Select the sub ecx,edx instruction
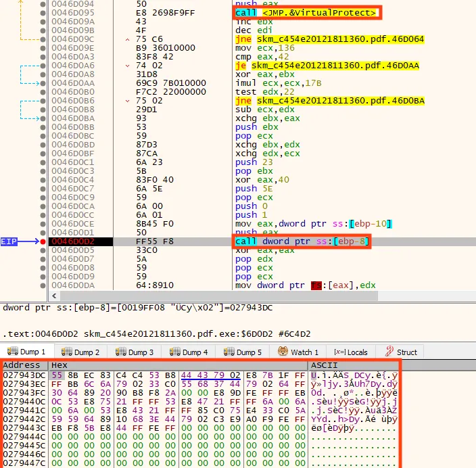Viewport: 476px width, 468px height. [265, 110]
